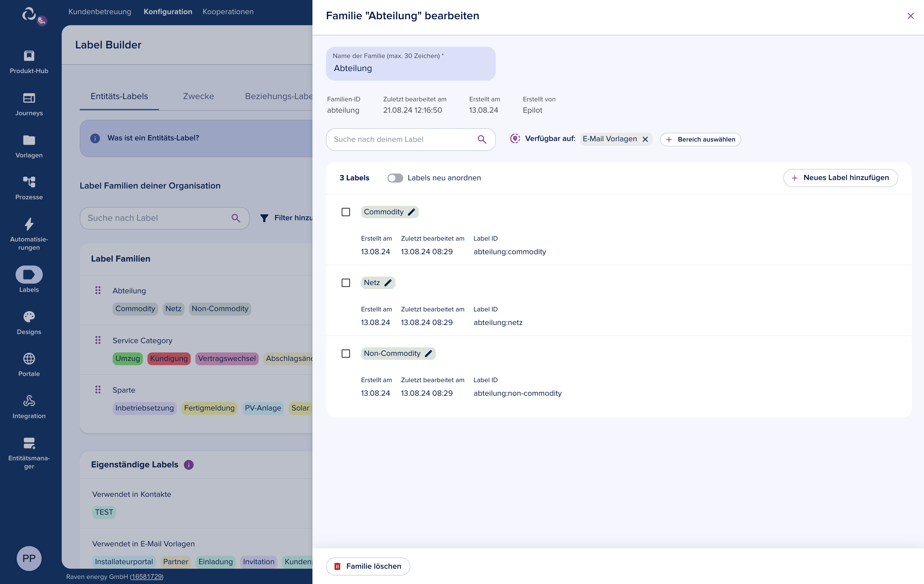This screenshot has width=924, height=584.
Task: Remove E-Mail Vorlagen availability chip
Action: click(646, 139)
